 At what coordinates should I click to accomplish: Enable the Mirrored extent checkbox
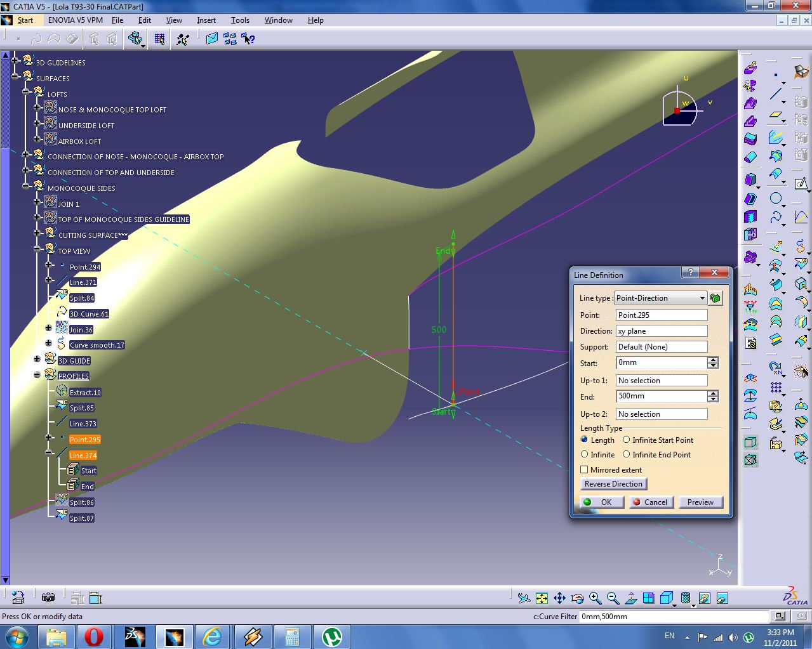pyautogui.click(x=584, y=469)
